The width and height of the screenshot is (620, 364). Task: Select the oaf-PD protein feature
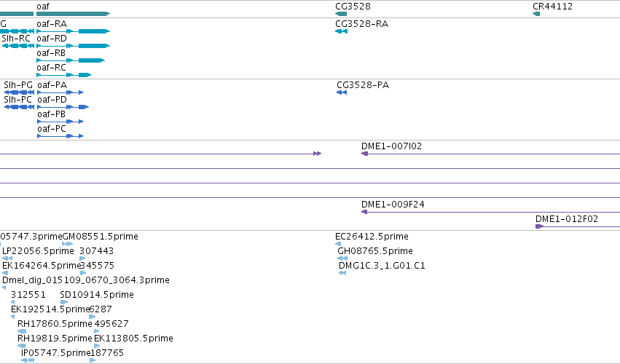63,107
